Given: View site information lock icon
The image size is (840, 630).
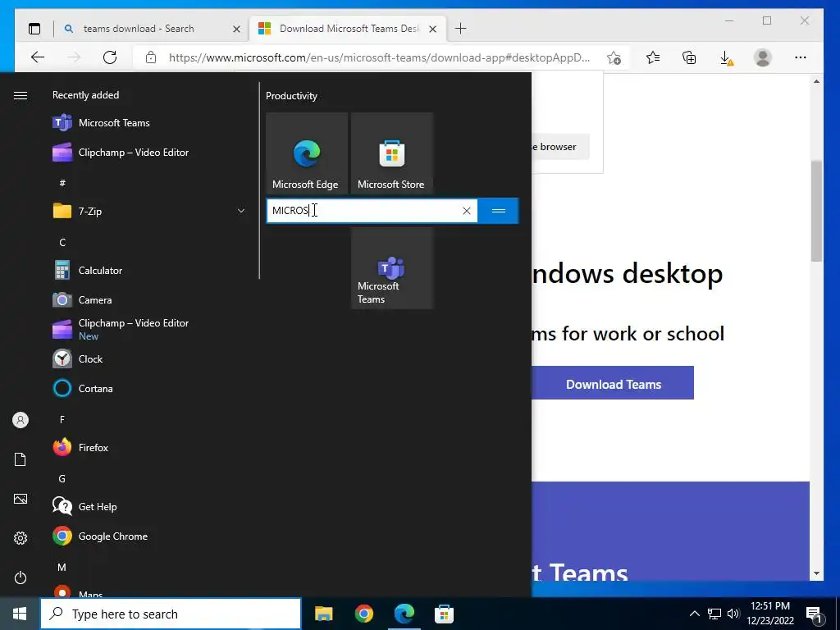Looking at the screenshot, I should [x=151, y=57].
